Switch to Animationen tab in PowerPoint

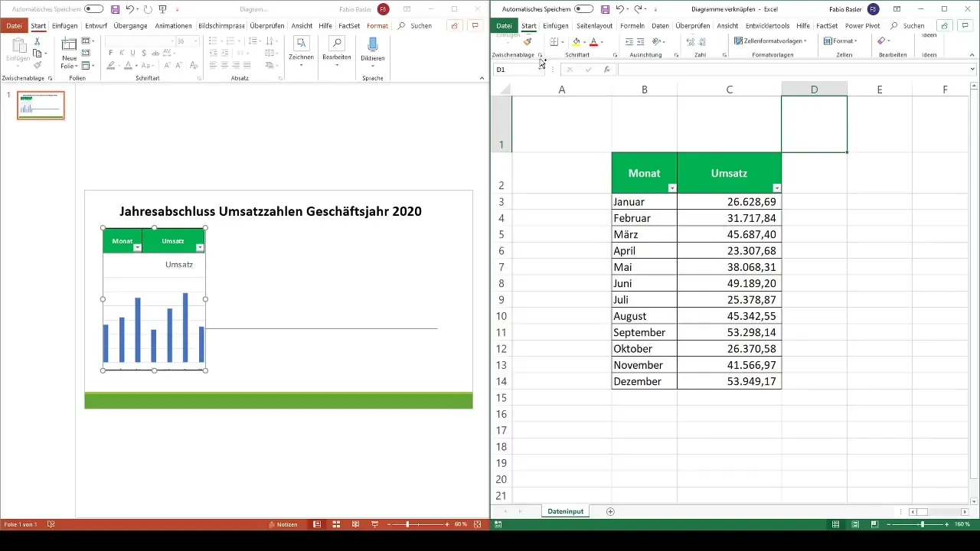173,25
